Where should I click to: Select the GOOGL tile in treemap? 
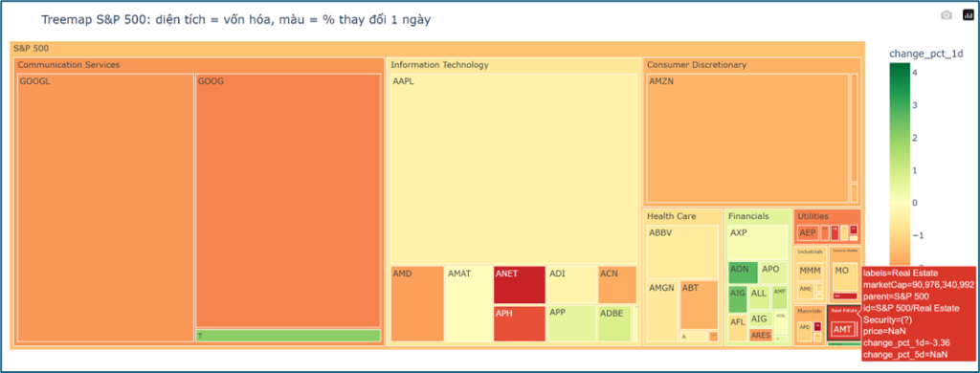tap(105, 208)
